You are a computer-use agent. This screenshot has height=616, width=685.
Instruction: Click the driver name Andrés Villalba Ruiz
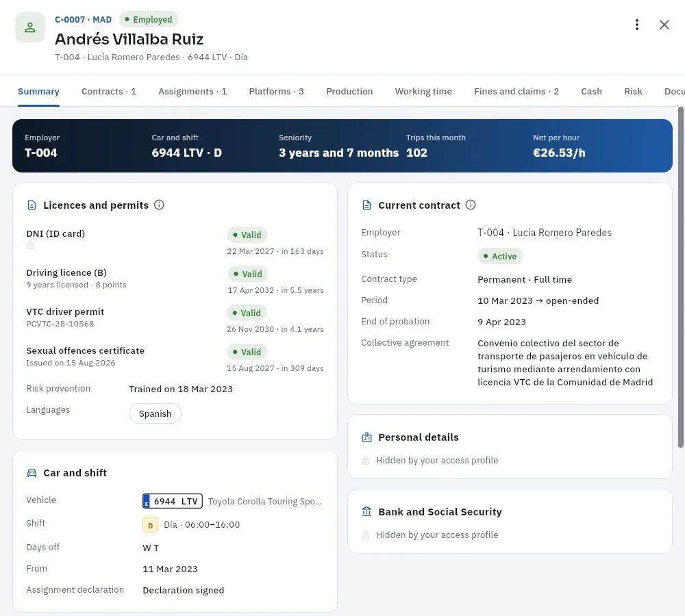[129, 39]
